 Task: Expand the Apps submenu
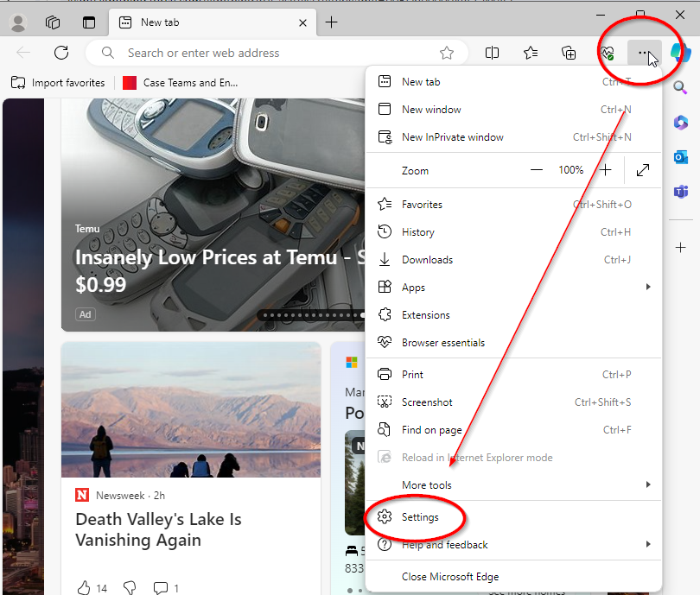click(514, 288)
